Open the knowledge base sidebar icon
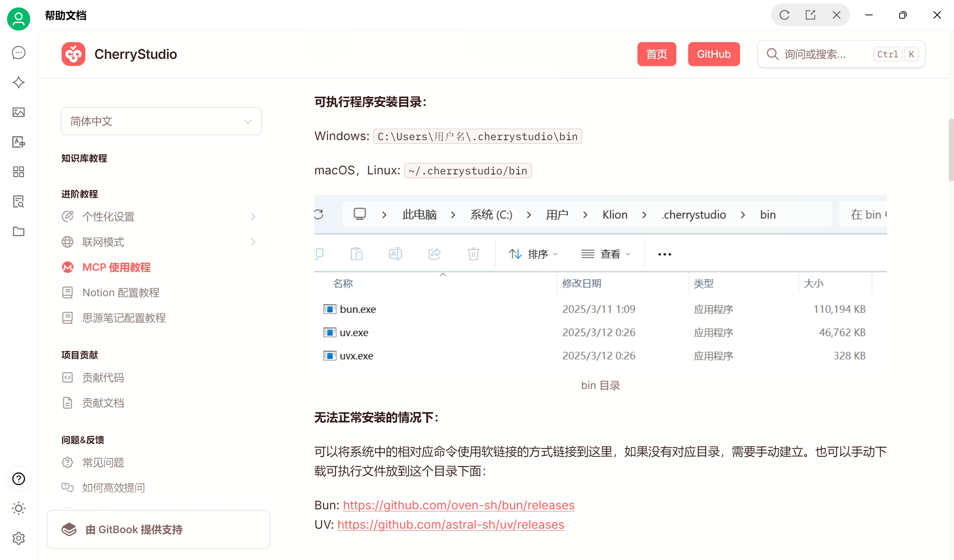 tap(19, 202)
